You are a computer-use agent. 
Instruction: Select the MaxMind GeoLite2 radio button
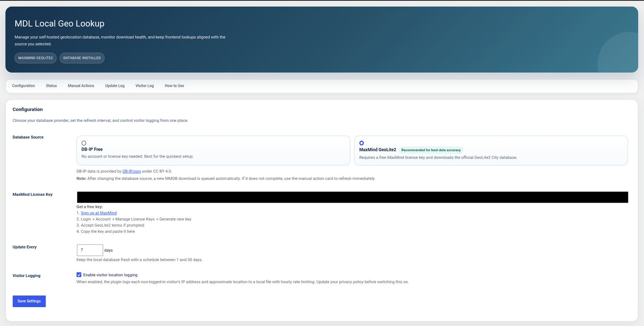(x=361, y=143)
